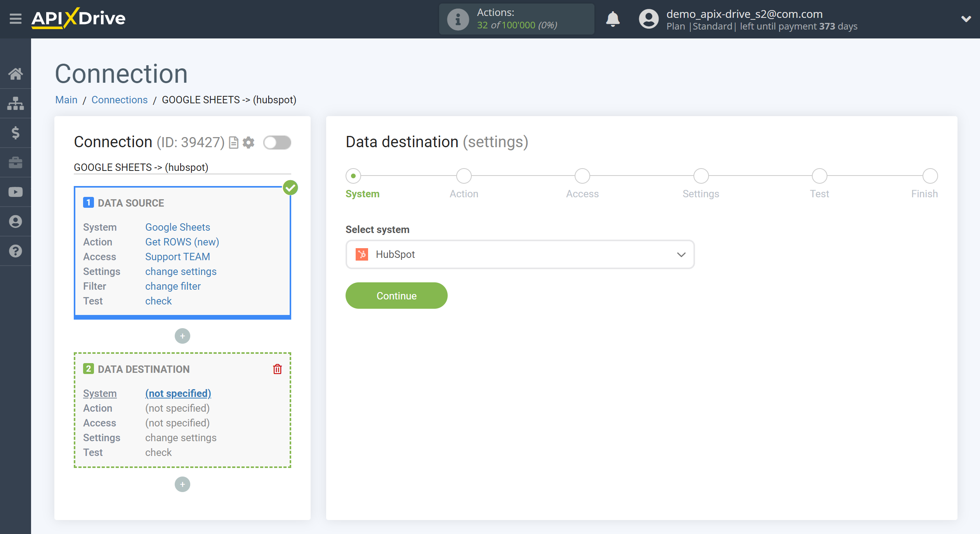
Task: Click the Main breadcrumb navigation link
Action: 66,99
